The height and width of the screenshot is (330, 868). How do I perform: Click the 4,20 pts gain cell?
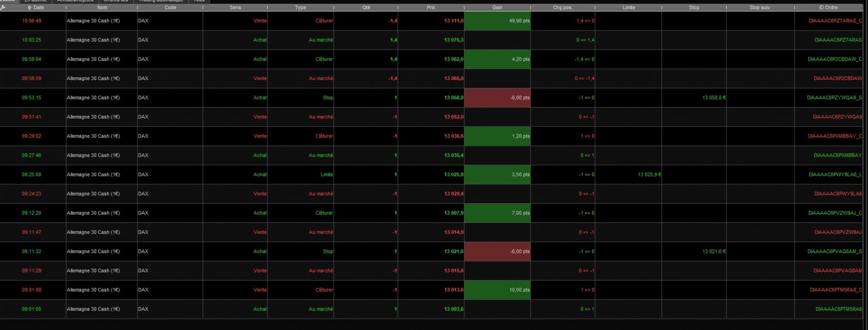(x=497, y=59)
